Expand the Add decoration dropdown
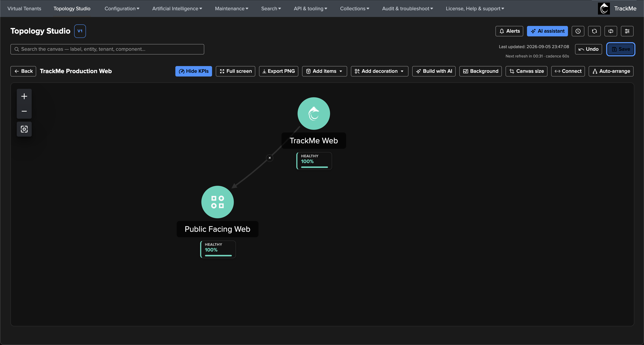Image resolution: width=644 pixels, height=345 pixels. tap(380, 71)
